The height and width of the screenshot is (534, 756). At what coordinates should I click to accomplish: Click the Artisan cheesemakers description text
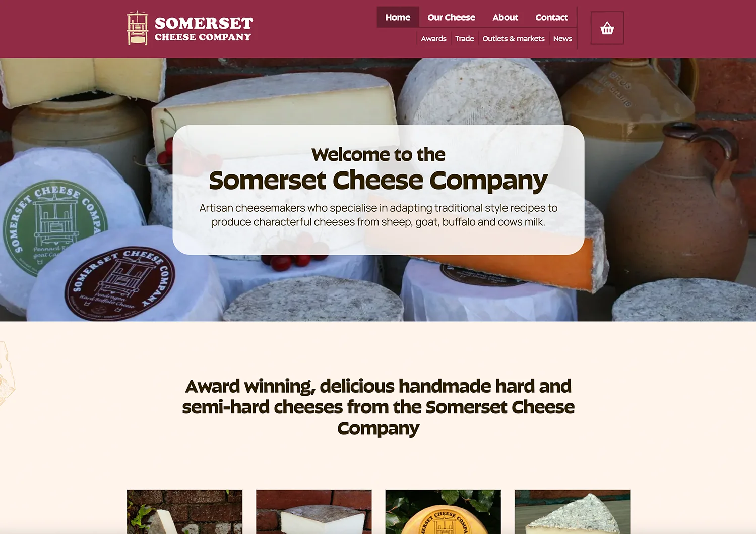378,215
